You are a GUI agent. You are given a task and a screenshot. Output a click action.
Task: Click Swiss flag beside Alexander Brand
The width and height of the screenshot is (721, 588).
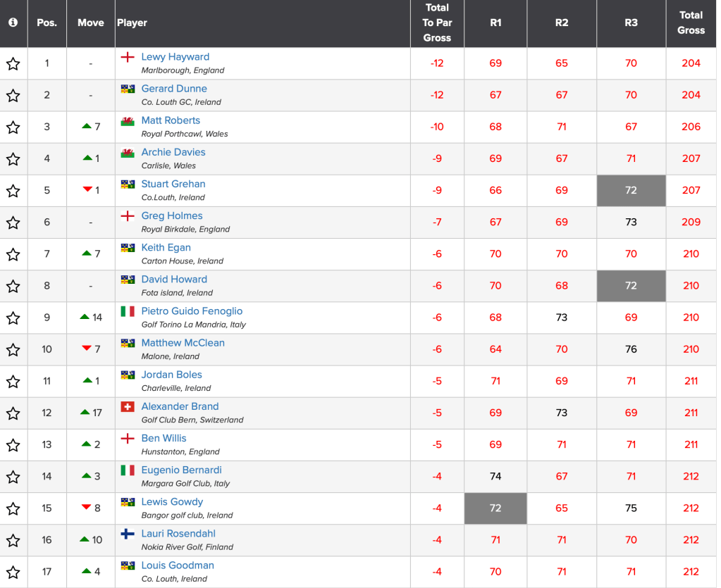coord(128,407)
